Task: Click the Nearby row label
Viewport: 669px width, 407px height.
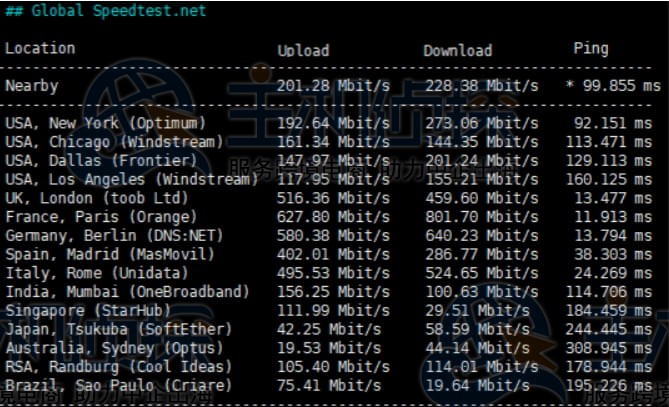Action: click(32, 87)
